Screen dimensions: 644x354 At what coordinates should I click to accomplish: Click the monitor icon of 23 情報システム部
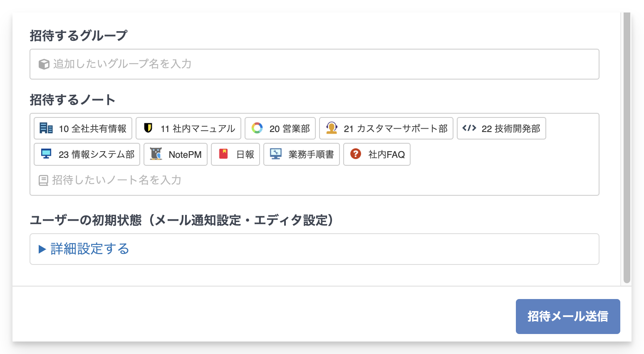tap(46, 154)
